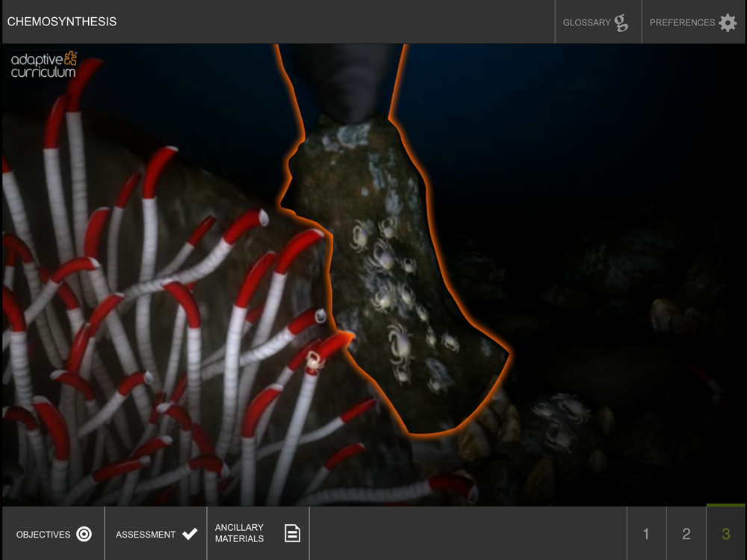This screenshot has height=560, width=747.
Task: Click the Objectives target icon
Action: pyautogui.click(x=84, y=535)
